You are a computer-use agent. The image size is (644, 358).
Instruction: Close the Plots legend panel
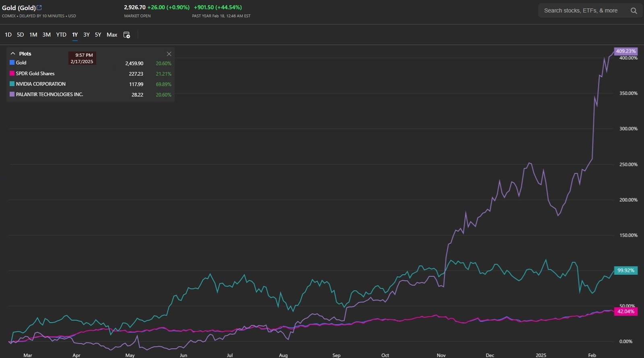[x=169, y=54]
